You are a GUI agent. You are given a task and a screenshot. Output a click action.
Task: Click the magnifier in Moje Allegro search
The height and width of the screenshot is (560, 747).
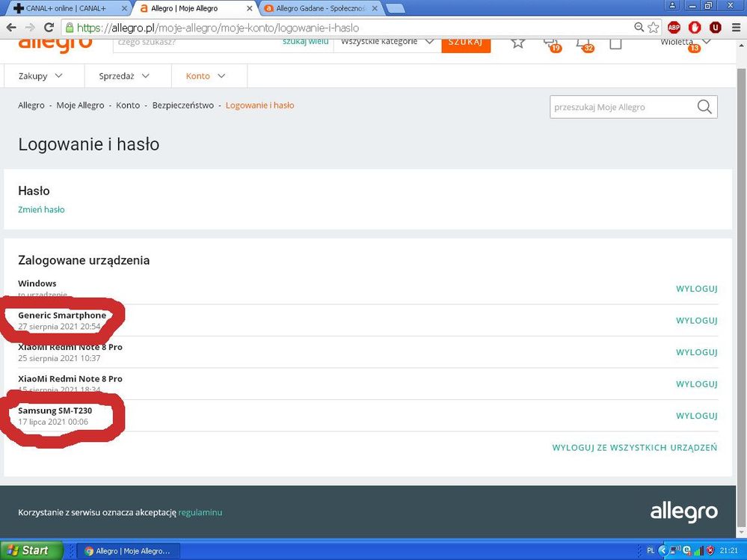click(704, 107)
